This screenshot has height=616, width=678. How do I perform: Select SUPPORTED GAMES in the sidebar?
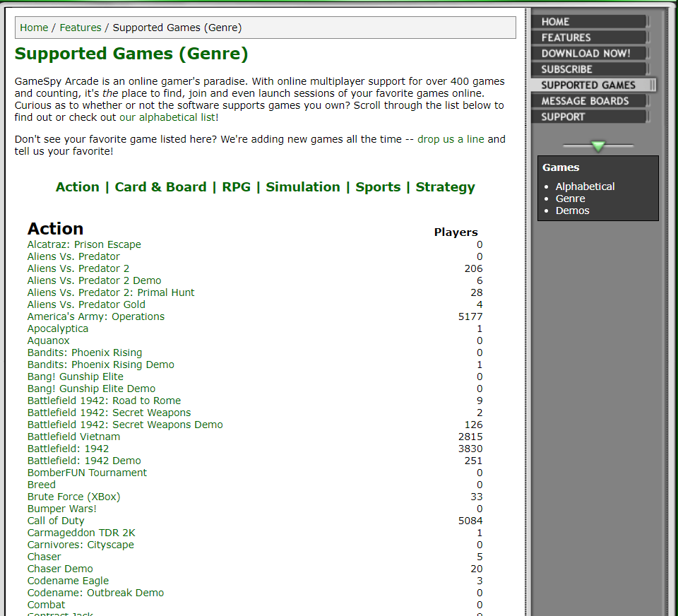click(x=593, y=85)
